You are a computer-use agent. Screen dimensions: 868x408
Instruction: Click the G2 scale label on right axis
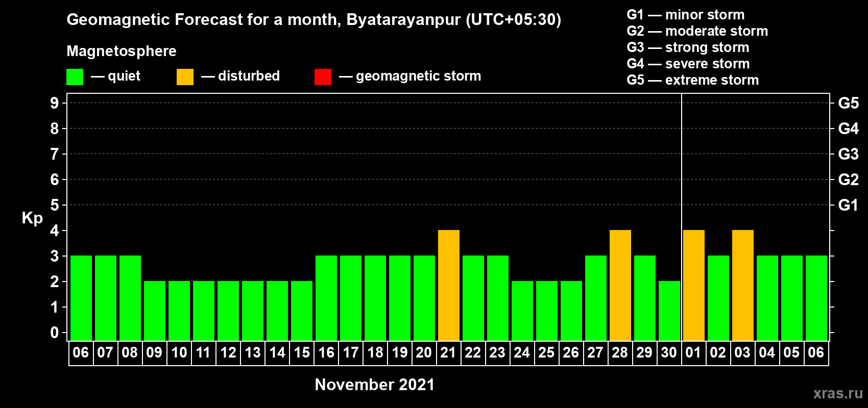[849, 180]
